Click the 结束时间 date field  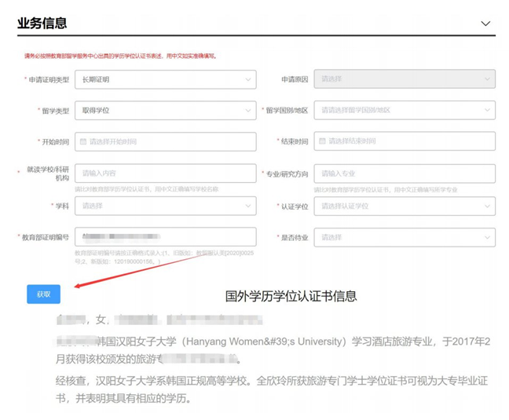tap(405, 141)
